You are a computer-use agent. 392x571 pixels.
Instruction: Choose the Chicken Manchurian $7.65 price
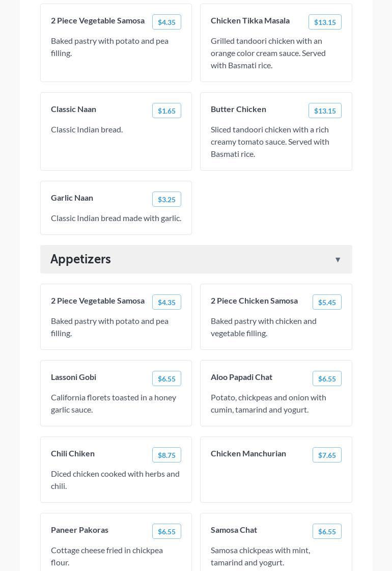[x=327, y=455]
